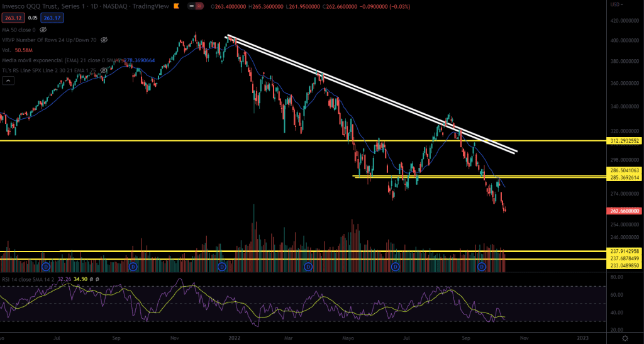Select the MA 50 close legend label
The image size is (644, 344).
click(18, 30)
